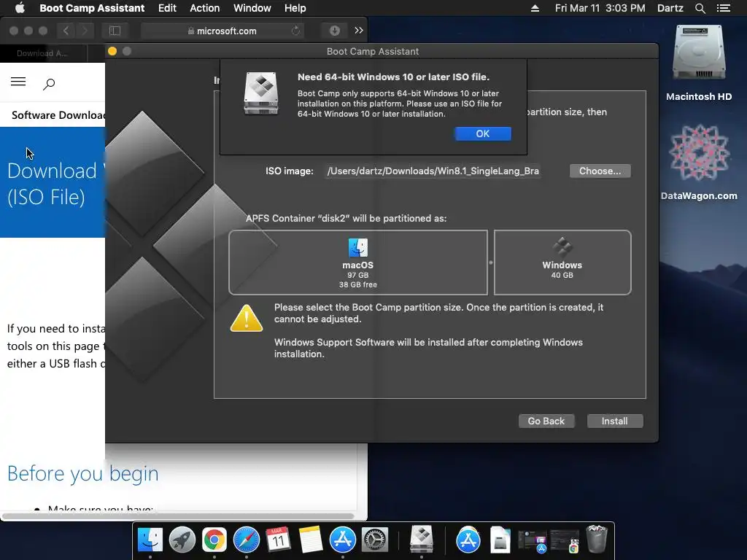Open the Trash in the Dock

tap(597, 539)
